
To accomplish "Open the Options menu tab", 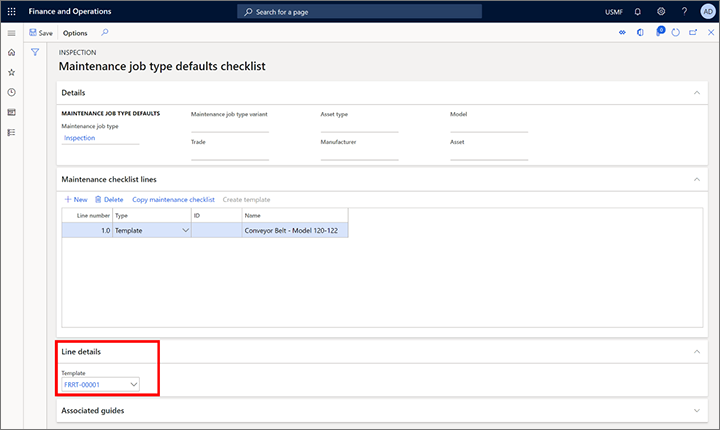I will pos(75,33).
